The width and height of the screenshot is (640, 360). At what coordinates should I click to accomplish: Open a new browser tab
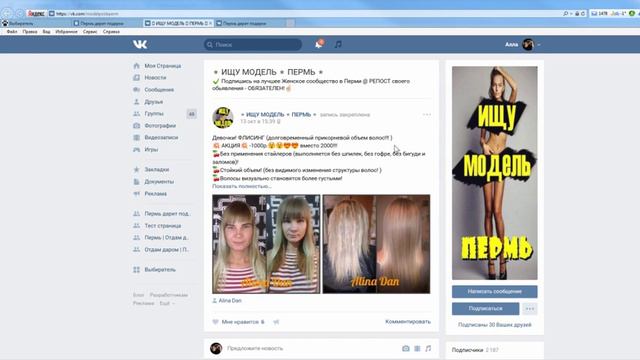click(x=290, y=23)
